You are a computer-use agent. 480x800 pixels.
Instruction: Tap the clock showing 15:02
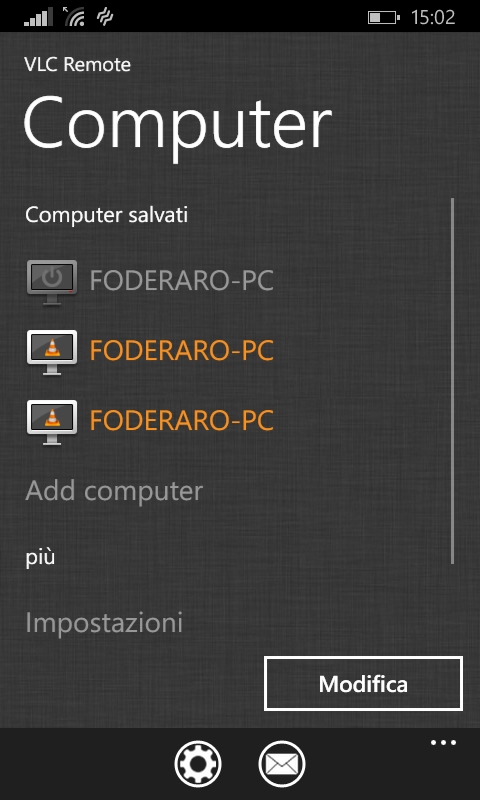[x=433, y=18]
